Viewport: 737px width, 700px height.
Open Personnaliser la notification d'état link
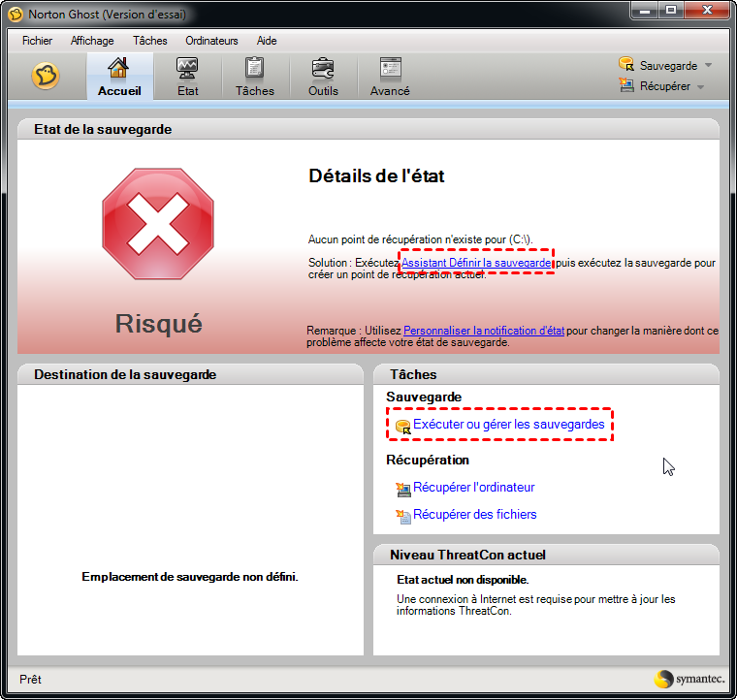click(484, 331)
